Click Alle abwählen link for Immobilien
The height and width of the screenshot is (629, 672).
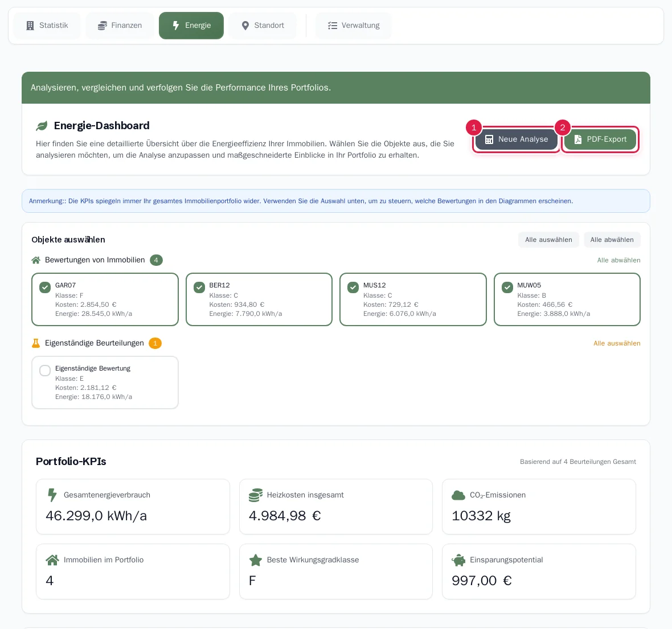click(x=619, y=261)
